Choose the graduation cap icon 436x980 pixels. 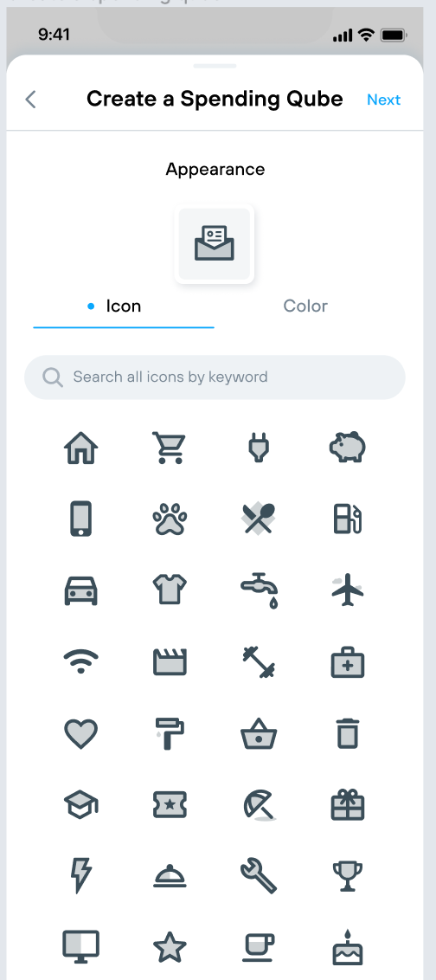click(81, 805)
